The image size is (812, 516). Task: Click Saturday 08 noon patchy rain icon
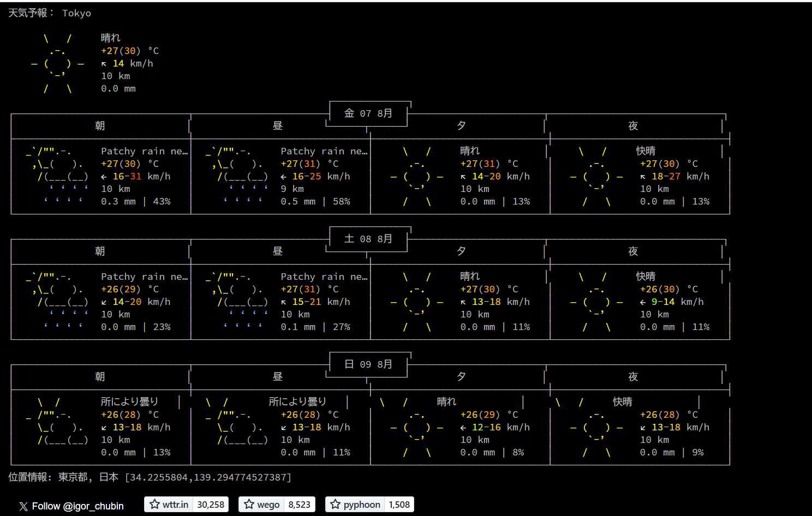click(236, 302)
